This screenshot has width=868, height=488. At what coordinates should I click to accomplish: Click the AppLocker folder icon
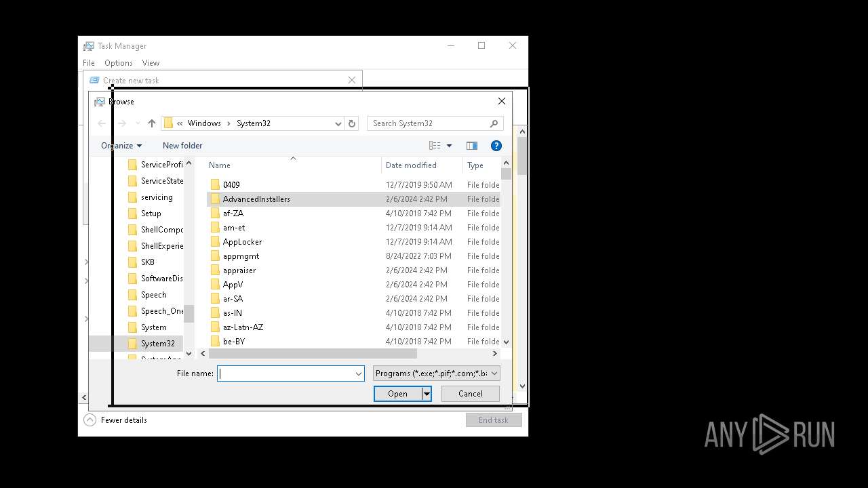215,242
